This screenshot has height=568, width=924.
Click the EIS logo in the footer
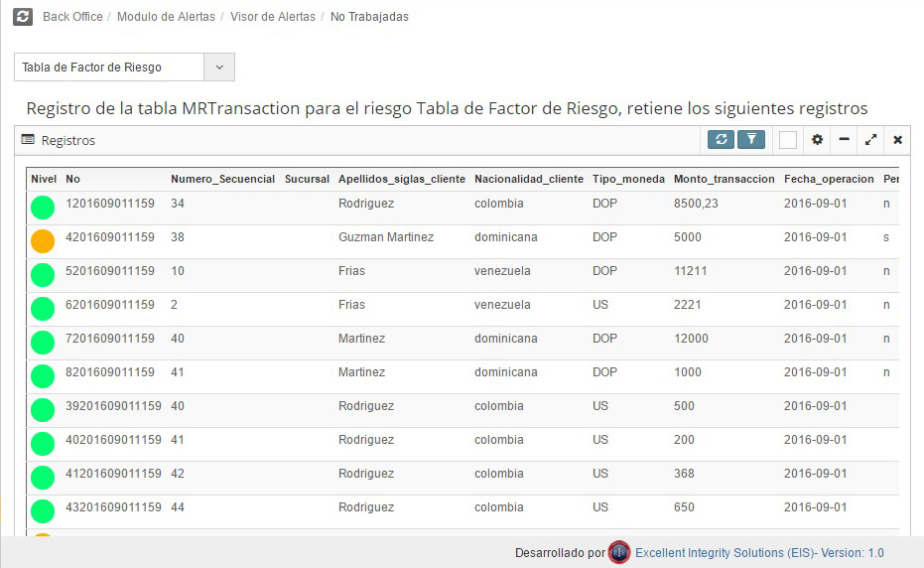click(619, 553)
